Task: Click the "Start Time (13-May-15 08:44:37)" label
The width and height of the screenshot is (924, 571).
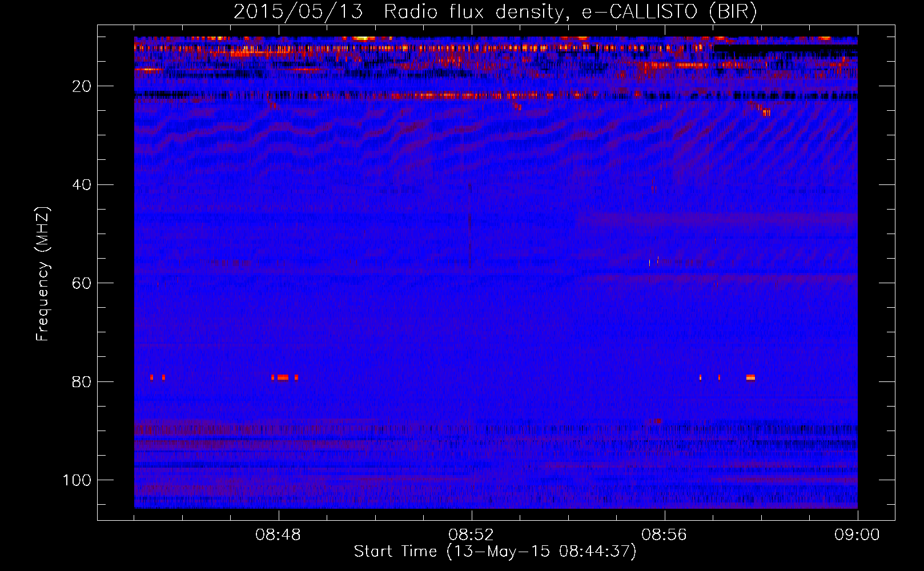Action: pos(495,552)
